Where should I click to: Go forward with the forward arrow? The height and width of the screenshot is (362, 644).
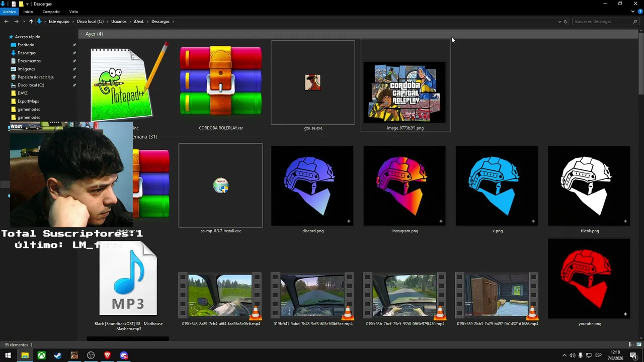pyautogui.click(x=16, y=22)
